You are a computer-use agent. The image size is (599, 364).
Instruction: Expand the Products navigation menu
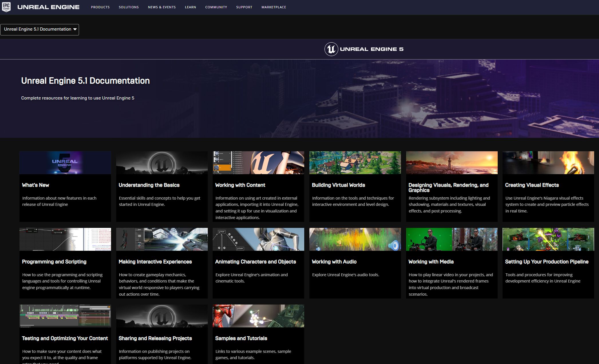tap(100, 7)
